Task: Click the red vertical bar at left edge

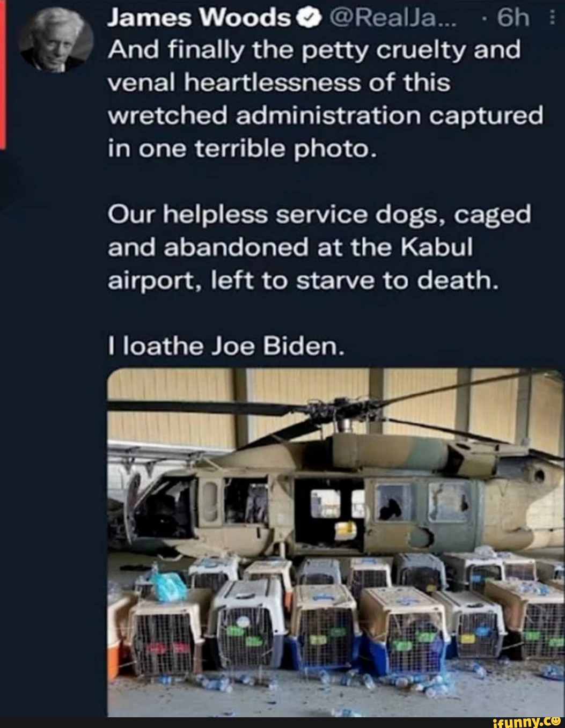Action: click(x=2, y=73)
